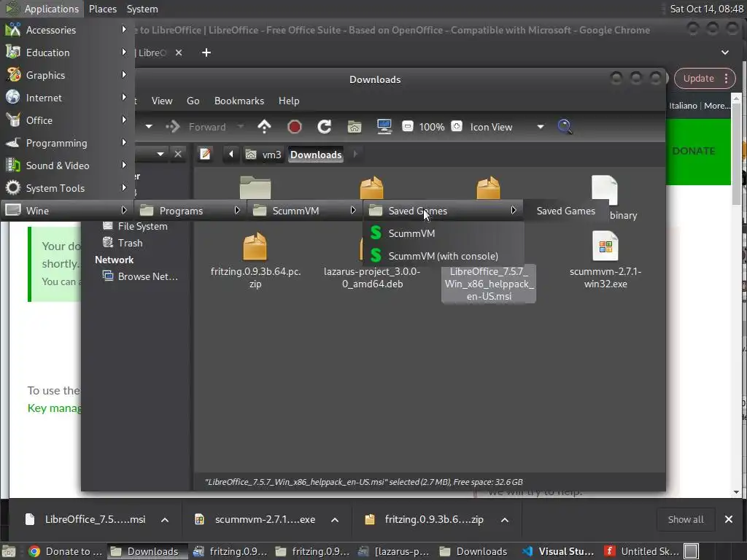The width and height of the screenshot is (747, 560).
Task: Select the Downloads path button
Action: pos(316,155)
